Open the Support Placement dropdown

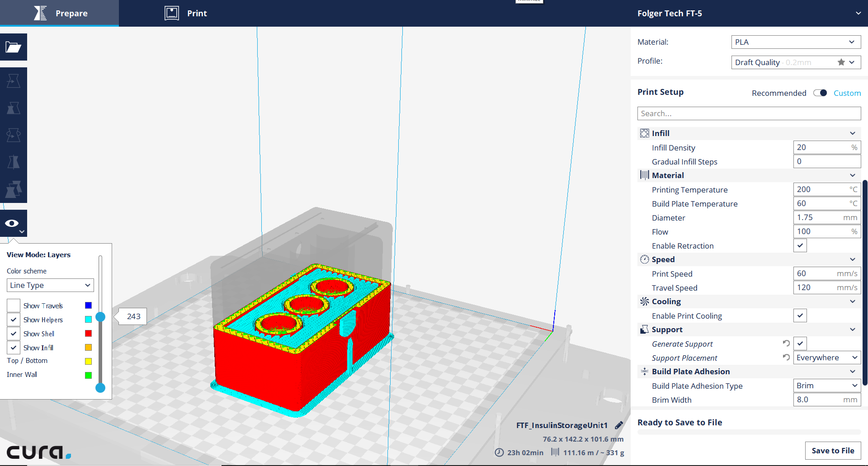point(827,358)
